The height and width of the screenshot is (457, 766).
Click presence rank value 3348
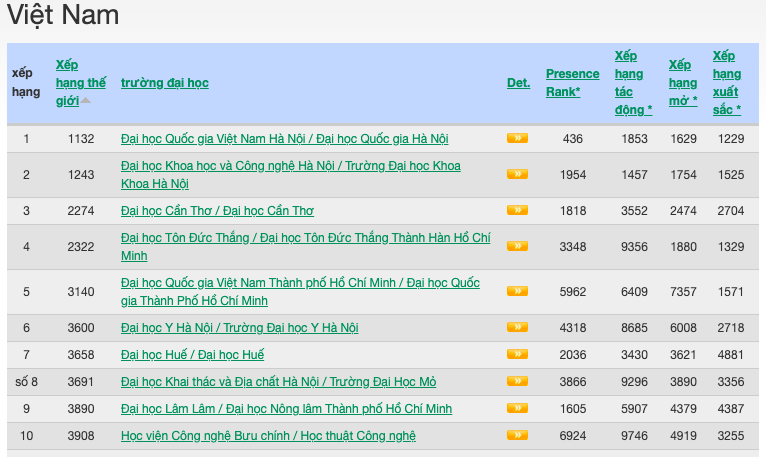573,246
